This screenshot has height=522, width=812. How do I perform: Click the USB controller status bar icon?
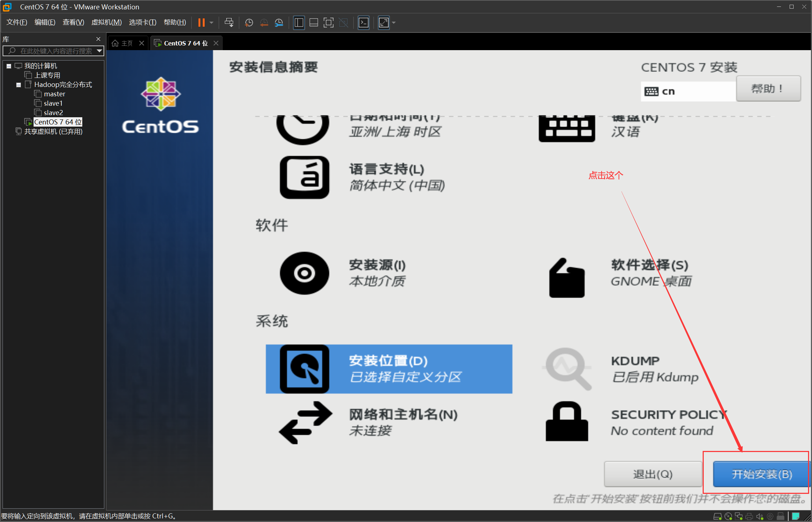[781, 517]
